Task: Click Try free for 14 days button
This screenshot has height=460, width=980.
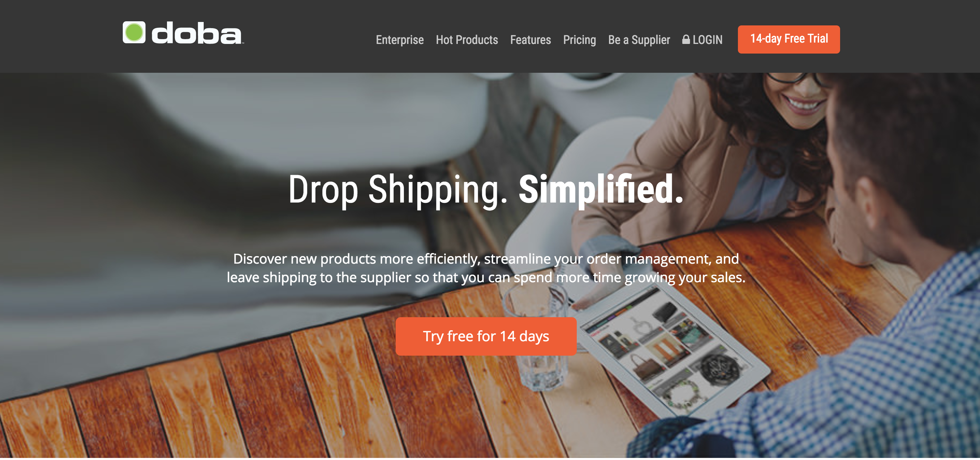Action: click(486, 336)
